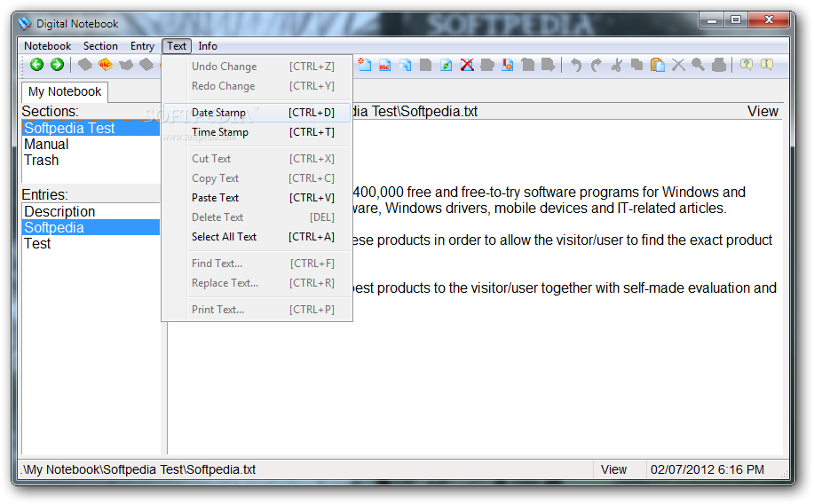Choose Find Text... in the menu
Screen dimensions: 814x504
258,264
